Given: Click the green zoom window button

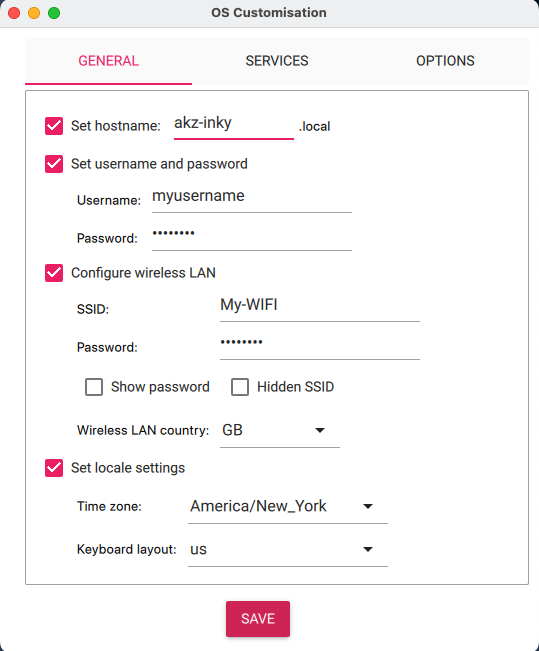Looking at the screenshot, I should point(54,13).
